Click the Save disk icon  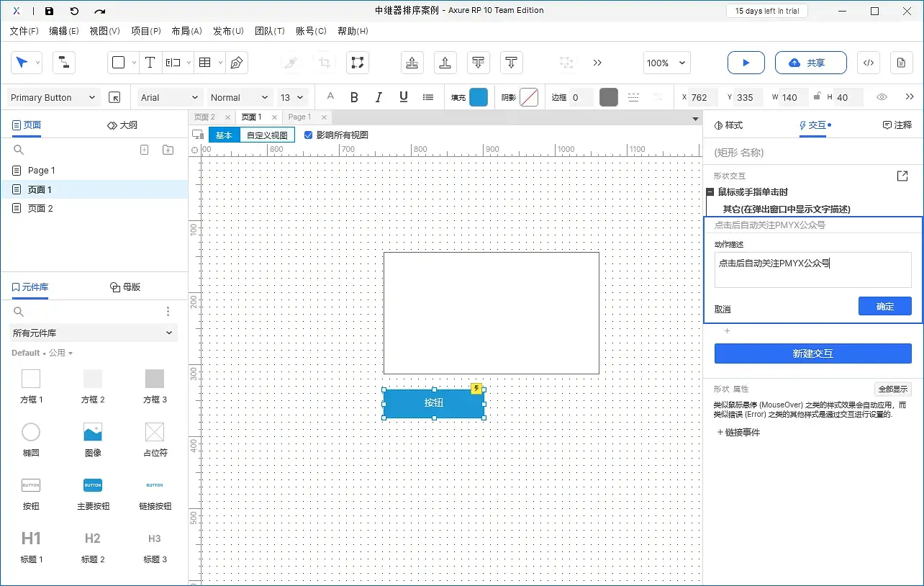(x=49, y=11)
